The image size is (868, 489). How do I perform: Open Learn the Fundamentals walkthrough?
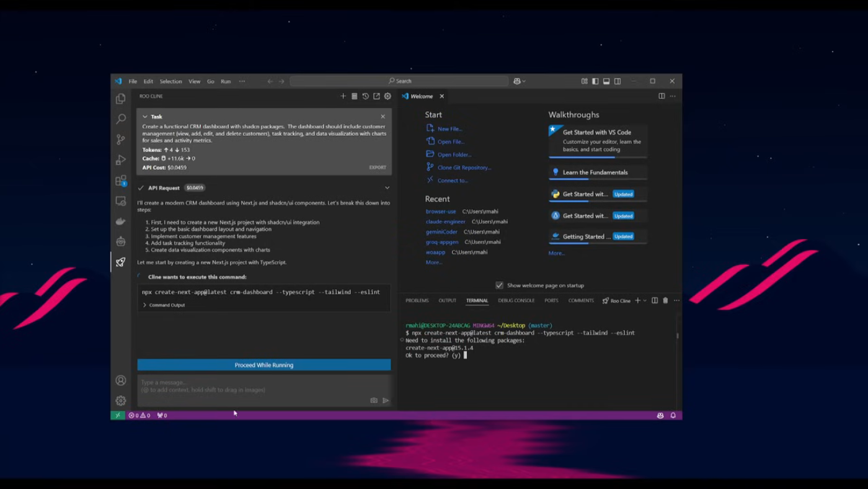click(598, 173)
